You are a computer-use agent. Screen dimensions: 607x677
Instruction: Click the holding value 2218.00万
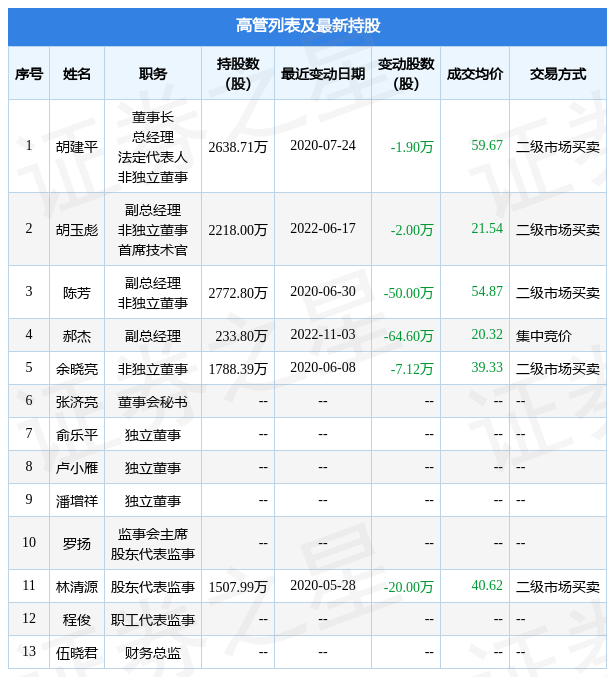(238, 230)
